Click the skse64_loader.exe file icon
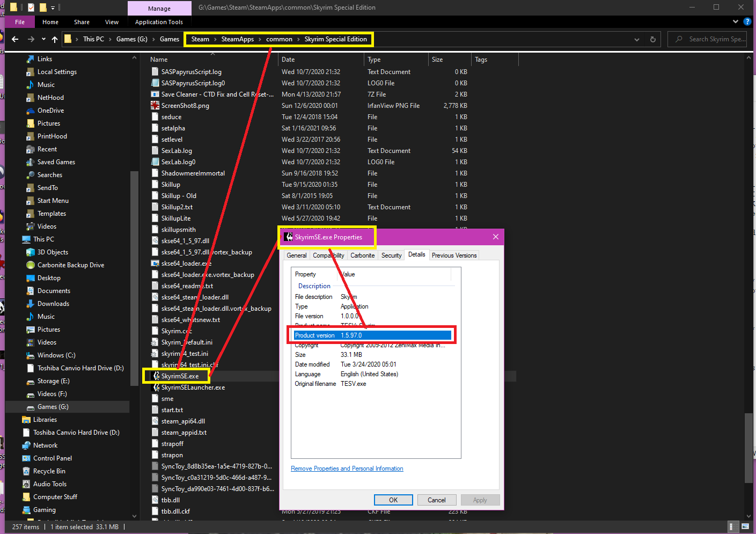This screenshot has height=534, width=756. pyautogui.click(x=155, y=264)
